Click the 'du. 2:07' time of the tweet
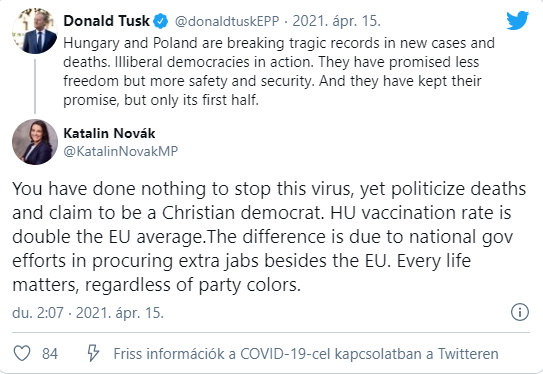The height and width of the screenshot is (374, 543). click(38, 313)
